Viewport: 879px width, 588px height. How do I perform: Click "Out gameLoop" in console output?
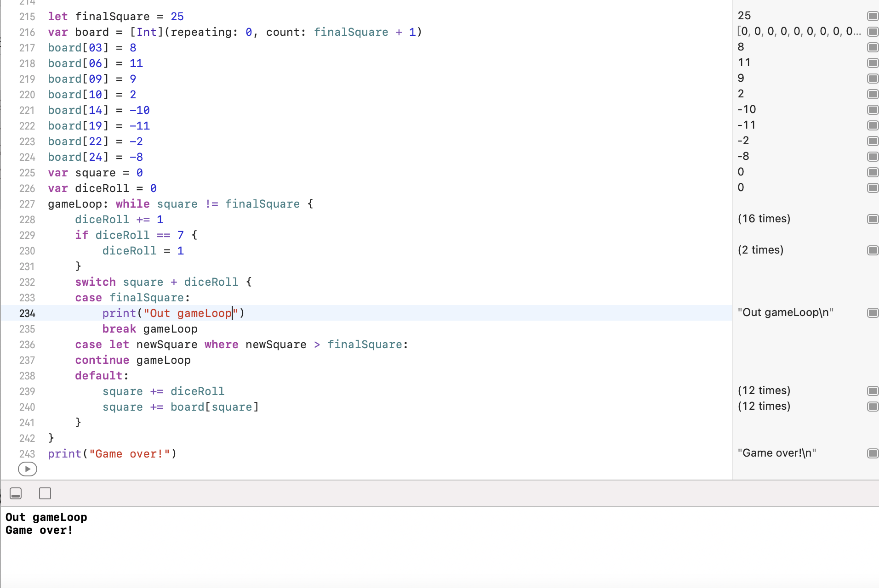[46, 517]
